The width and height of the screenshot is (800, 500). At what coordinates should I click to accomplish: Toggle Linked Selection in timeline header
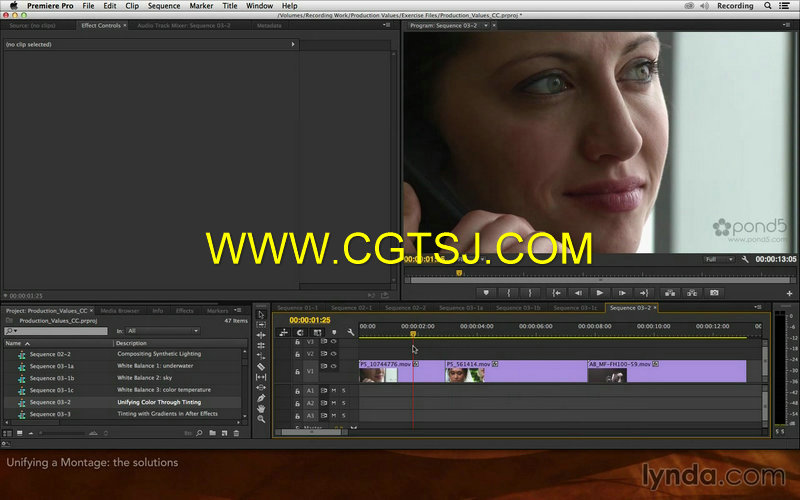(x=317, y=332)
